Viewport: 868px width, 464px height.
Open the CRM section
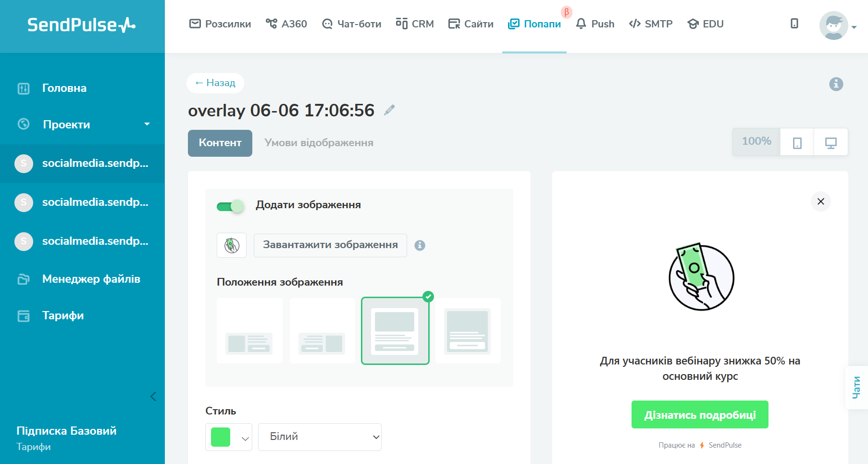[x=415, y=24]
